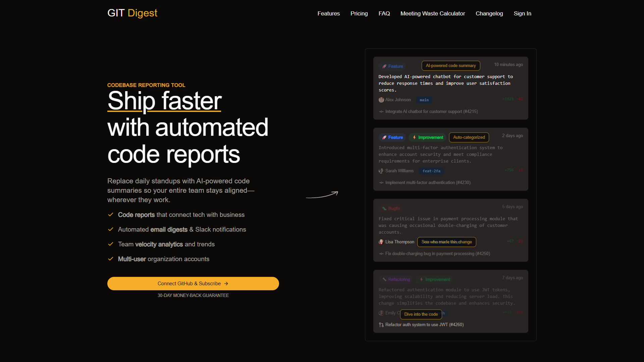Click the feat-2fa branch badge
The height and width of the screenshot is (362, 644).
[431, 171]
